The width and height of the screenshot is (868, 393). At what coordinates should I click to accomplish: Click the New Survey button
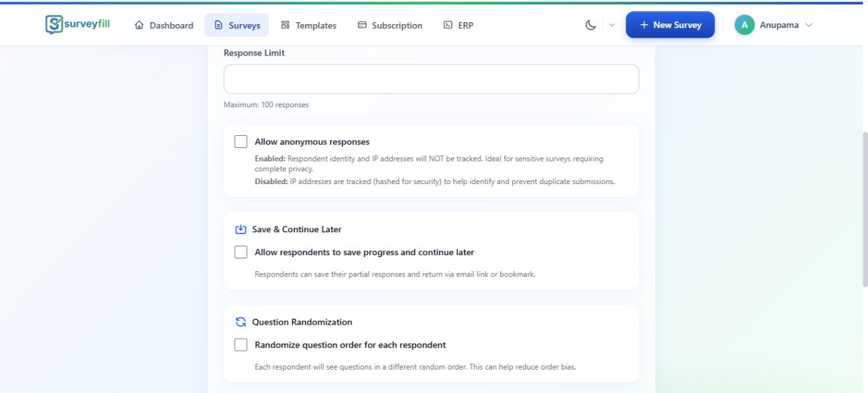[670, 25]
